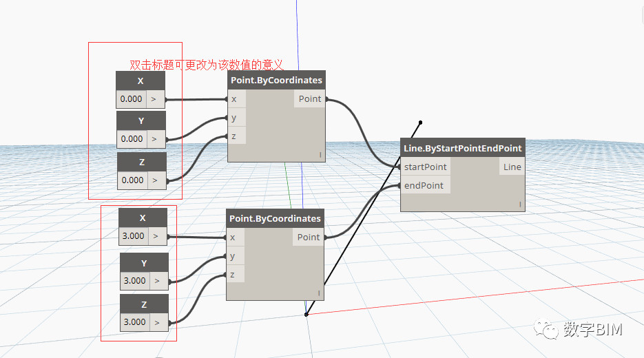Click the 3.000 value field of the X node
This screenshot has height=358, width=644.
[x=134, y=236]
